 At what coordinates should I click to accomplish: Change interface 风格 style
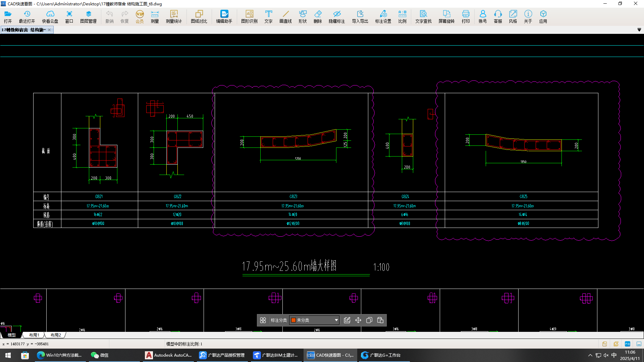pos(513,16)
